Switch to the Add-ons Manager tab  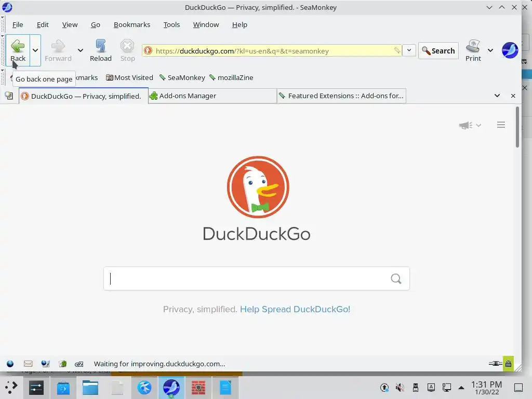click(212, 96)
